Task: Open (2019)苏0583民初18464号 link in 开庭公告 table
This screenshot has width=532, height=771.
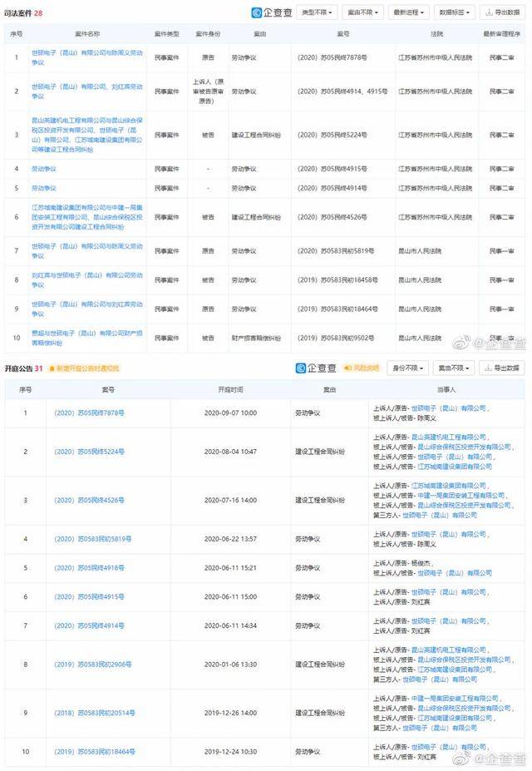Action: (94, 752)
